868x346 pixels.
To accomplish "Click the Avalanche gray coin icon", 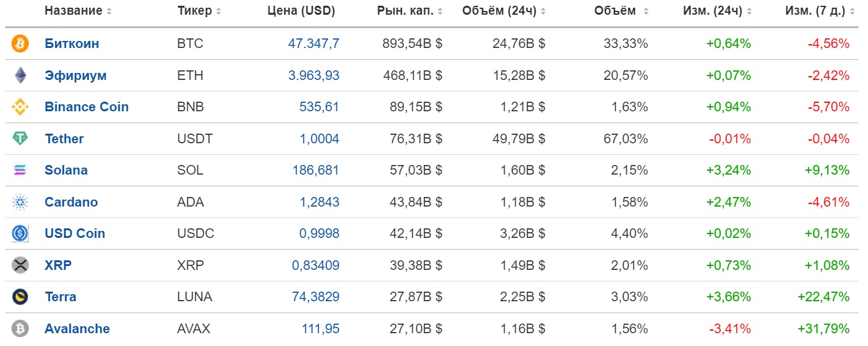I will [20, 329].
